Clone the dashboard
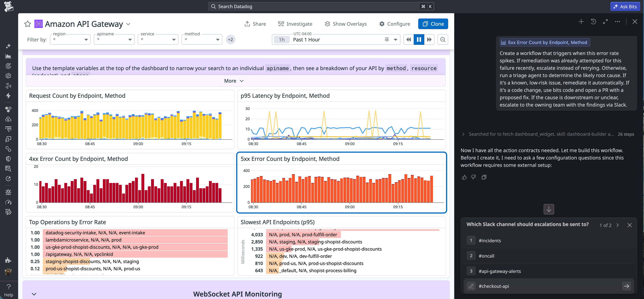 [x=433, y=24]
